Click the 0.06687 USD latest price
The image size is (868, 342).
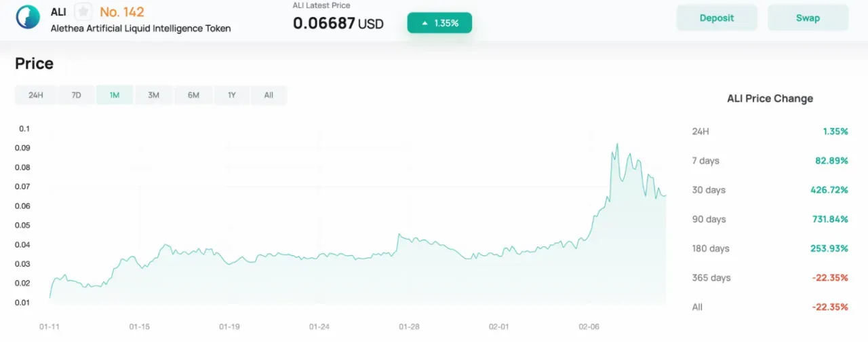tap(338, 24)
